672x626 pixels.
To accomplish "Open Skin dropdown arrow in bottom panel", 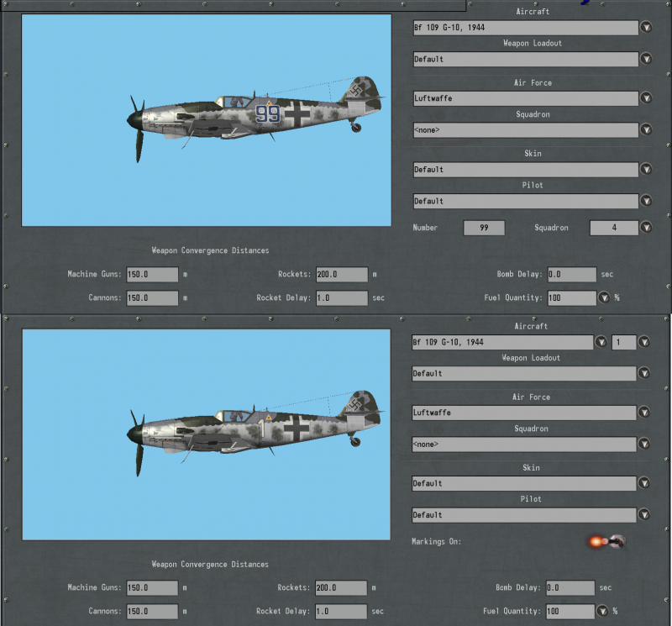I will [644, 483].
